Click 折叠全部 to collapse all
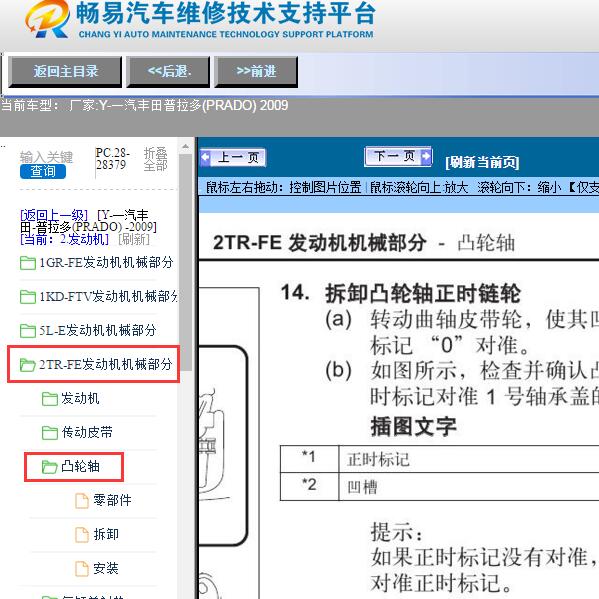 coord(155,159)
